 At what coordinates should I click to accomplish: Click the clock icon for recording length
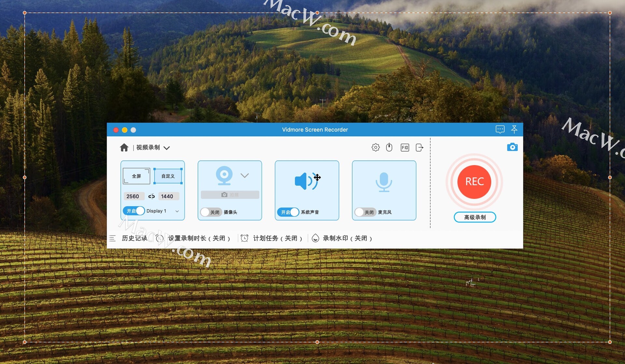click(160, 238)
